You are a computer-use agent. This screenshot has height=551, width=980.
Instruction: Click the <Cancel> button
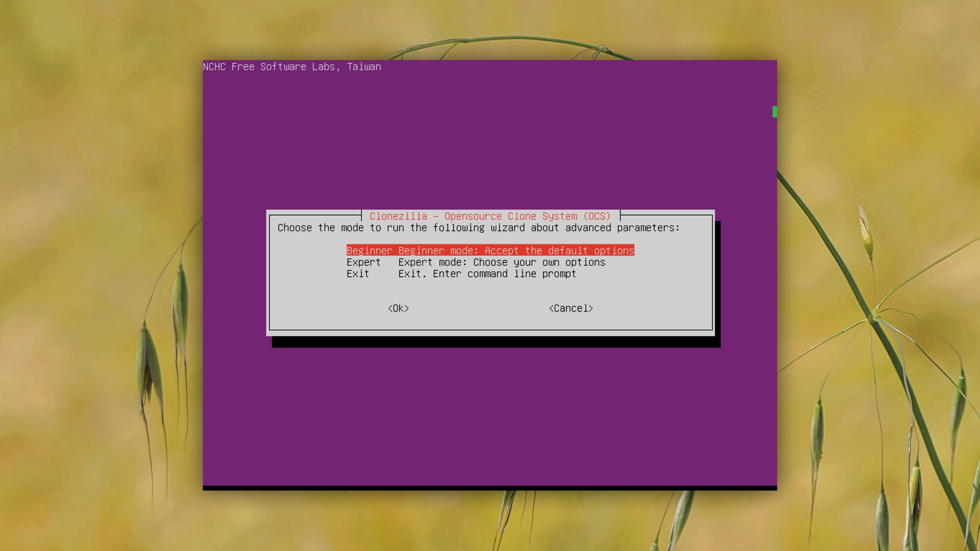pos(571,308)
